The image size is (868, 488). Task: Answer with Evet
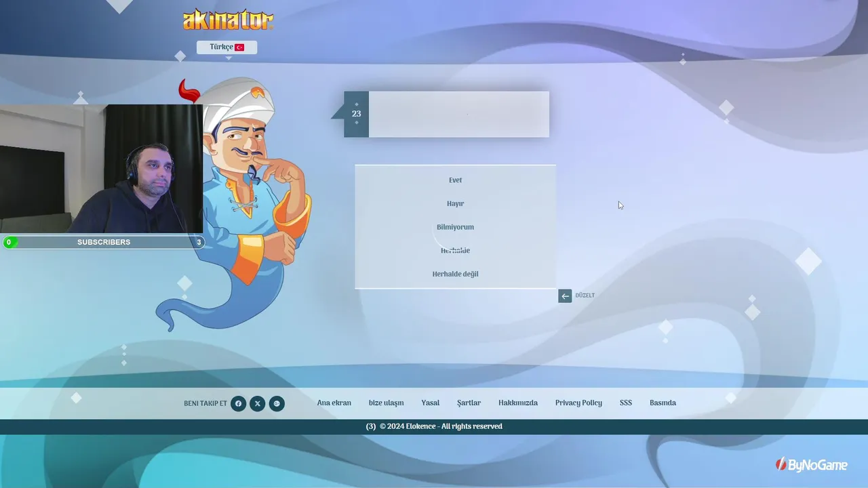click(455, 180)
